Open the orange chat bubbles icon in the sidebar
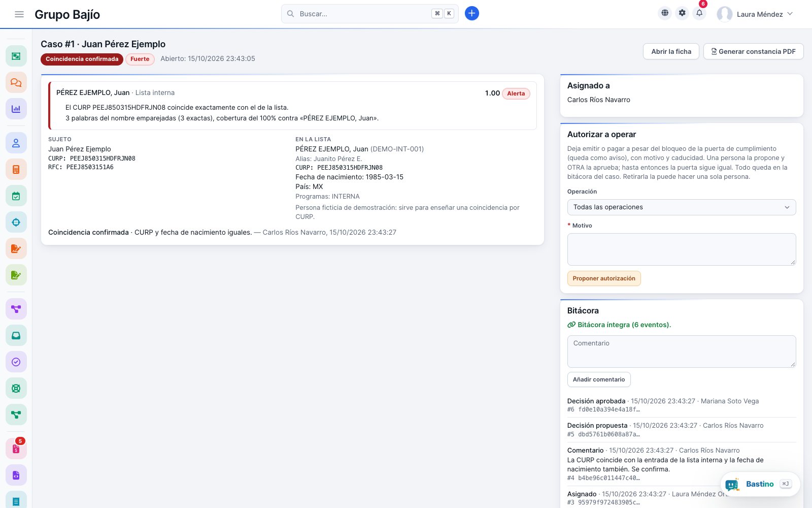Image resolution: width=812 pixels, height=508 pixels. pos(16,82)
